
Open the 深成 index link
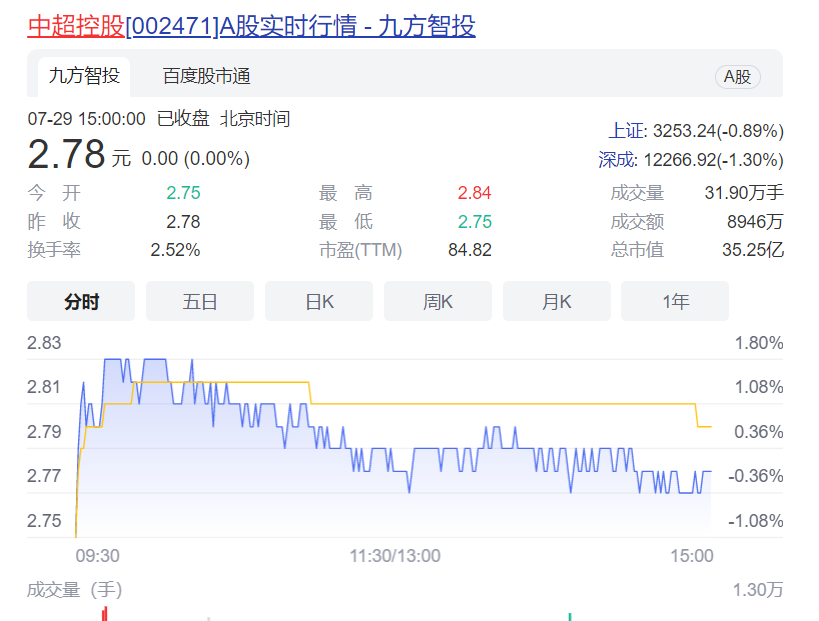pos(617,160)
